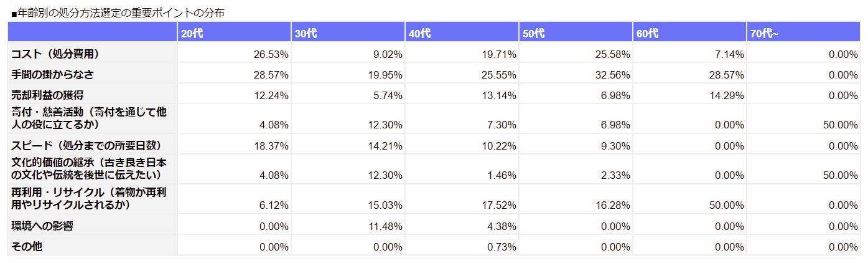Click the 40代 header cell
Image resolution: width=868 pixels, height=263 pixels.
(x=419, y=34)
